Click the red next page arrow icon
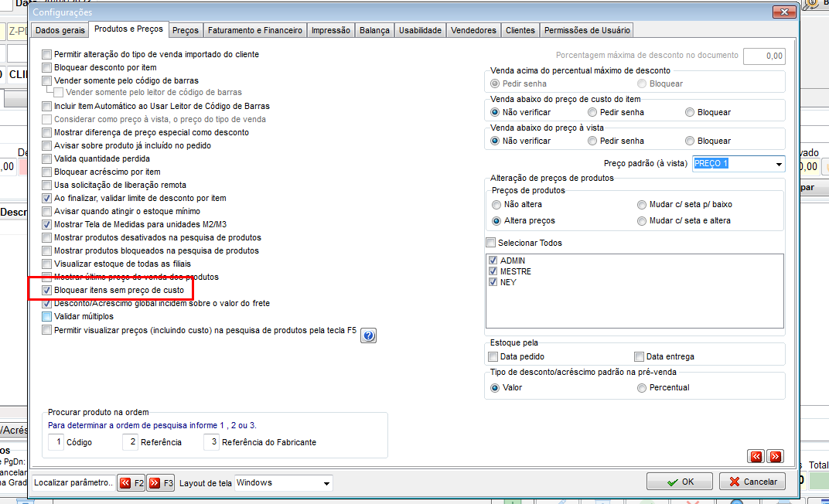The image size is (829, 504). tap(776, 456)
